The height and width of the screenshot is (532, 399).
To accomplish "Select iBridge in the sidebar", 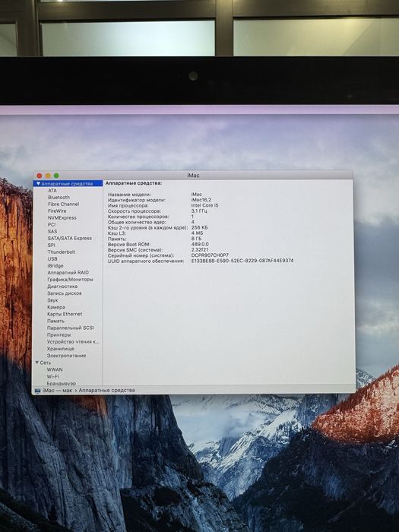I will (55, 266).
